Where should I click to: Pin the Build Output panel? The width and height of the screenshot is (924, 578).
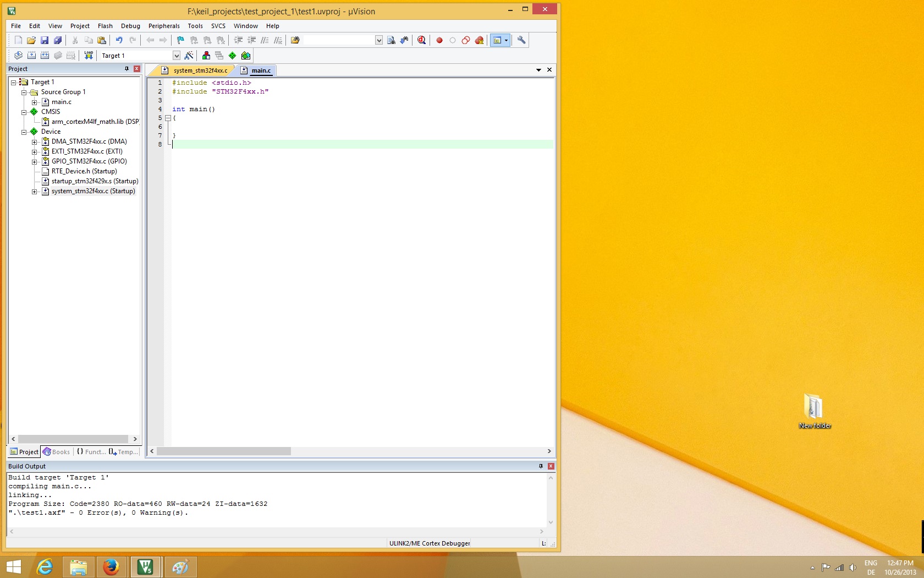click(x=541, y=466)
